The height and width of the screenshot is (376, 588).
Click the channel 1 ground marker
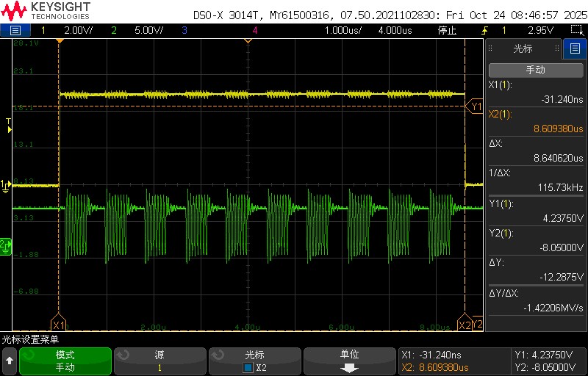click(x=5, y=185)
